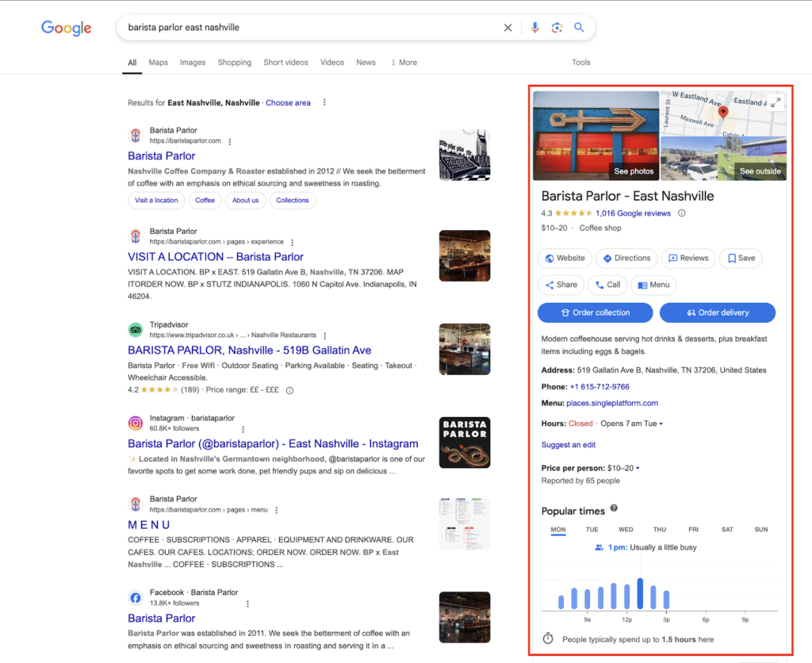Select TUE in Popular times

[x=592, y=530]
